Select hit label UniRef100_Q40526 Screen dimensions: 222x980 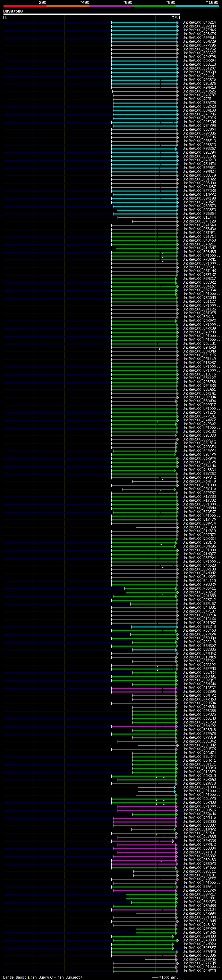tap(199, 91)
